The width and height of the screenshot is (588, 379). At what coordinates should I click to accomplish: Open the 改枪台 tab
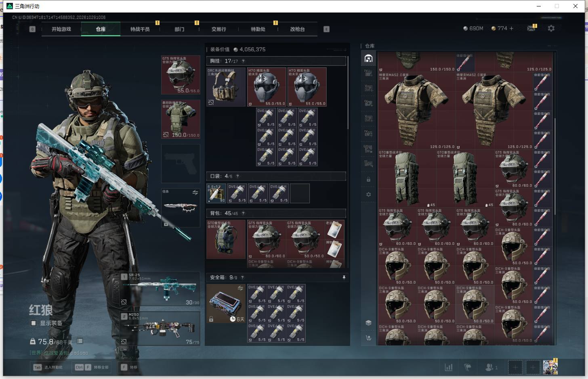click(297, 29)
